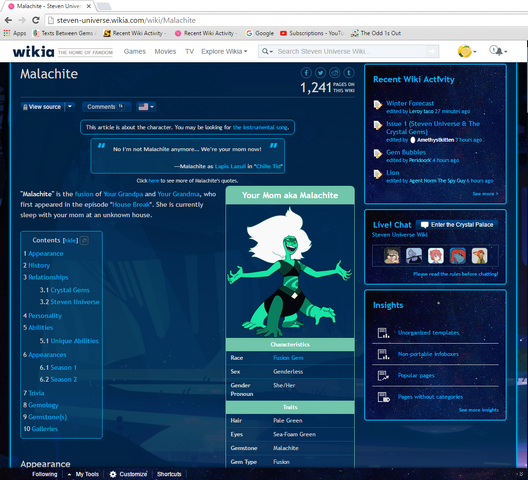Click the Unorganized templates insight icon
Image resolution: width=528 pixels, height=480 pixels.
coord(383,333)
